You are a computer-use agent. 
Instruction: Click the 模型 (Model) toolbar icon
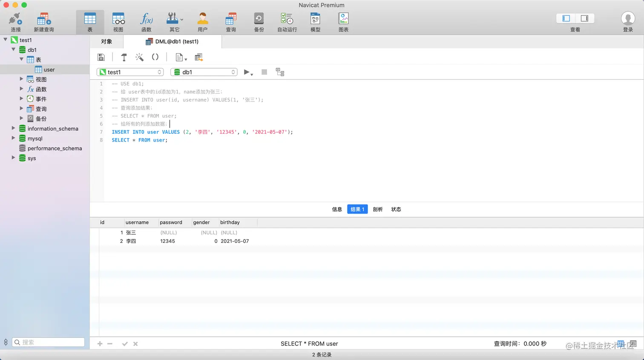point(315,19)
